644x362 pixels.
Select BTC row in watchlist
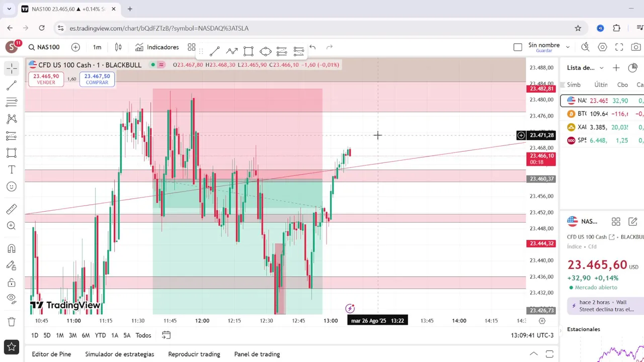602,114
